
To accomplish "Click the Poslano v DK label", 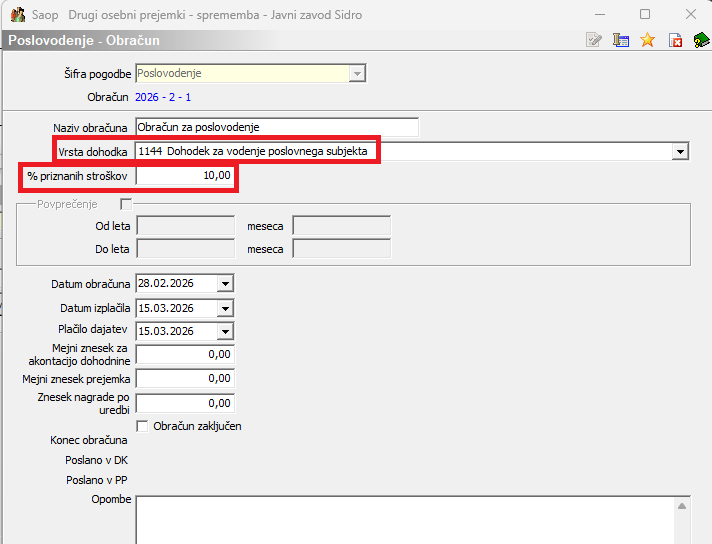I will [97, 460].
